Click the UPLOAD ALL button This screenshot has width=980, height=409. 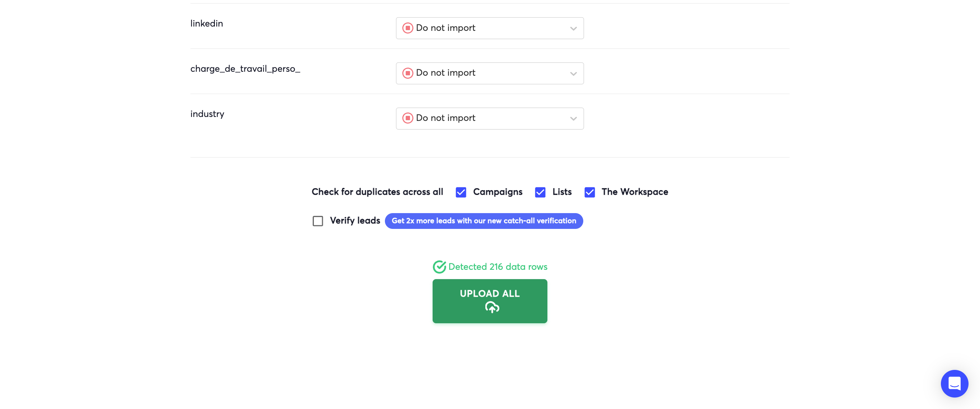(x=490, y=301)
